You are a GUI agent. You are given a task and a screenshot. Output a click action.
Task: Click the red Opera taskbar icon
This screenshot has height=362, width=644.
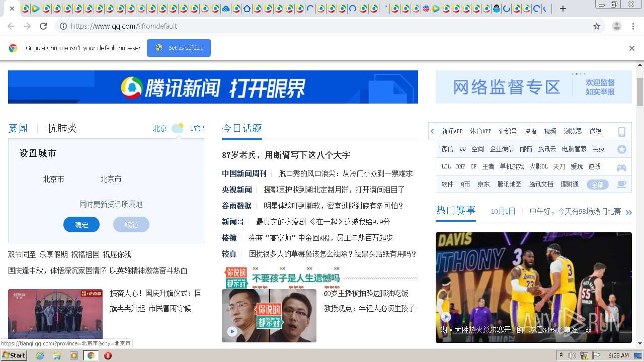(108, 355)
